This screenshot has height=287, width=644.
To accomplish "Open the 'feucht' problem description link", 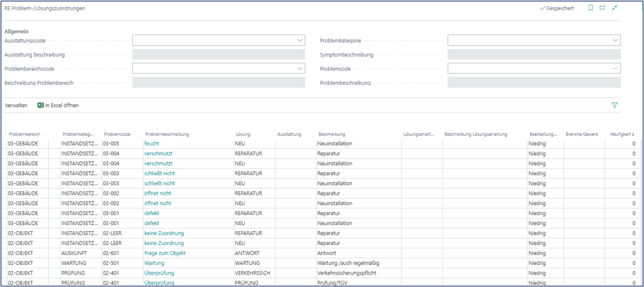I will [152, 143].
